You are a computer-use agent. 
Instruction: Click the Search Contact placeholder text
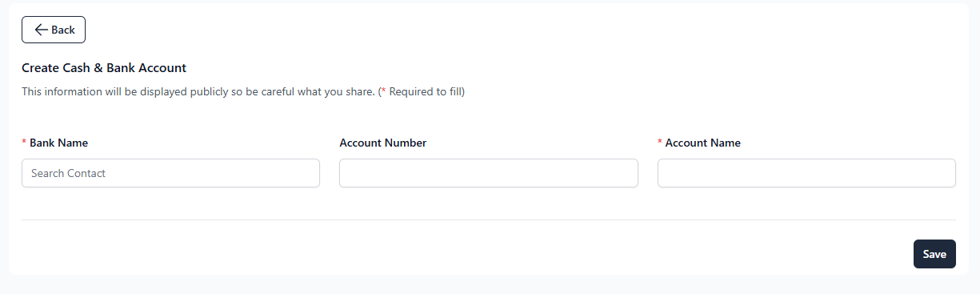coord(68,173)
